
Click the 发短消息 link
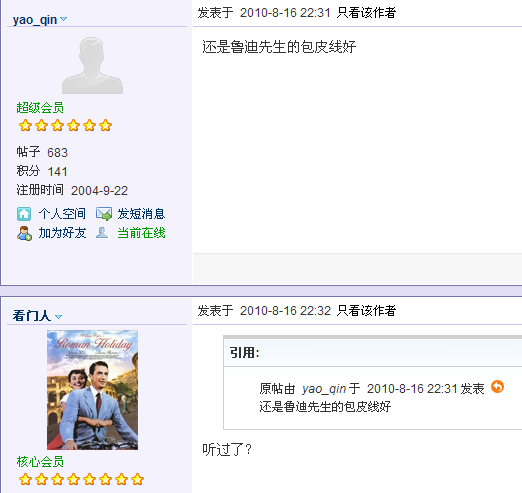click(141, 214)
